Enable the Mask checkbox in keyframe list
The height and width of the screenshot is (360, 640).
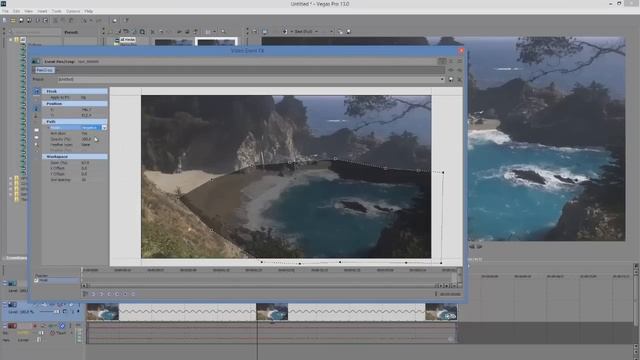[36, 280]
